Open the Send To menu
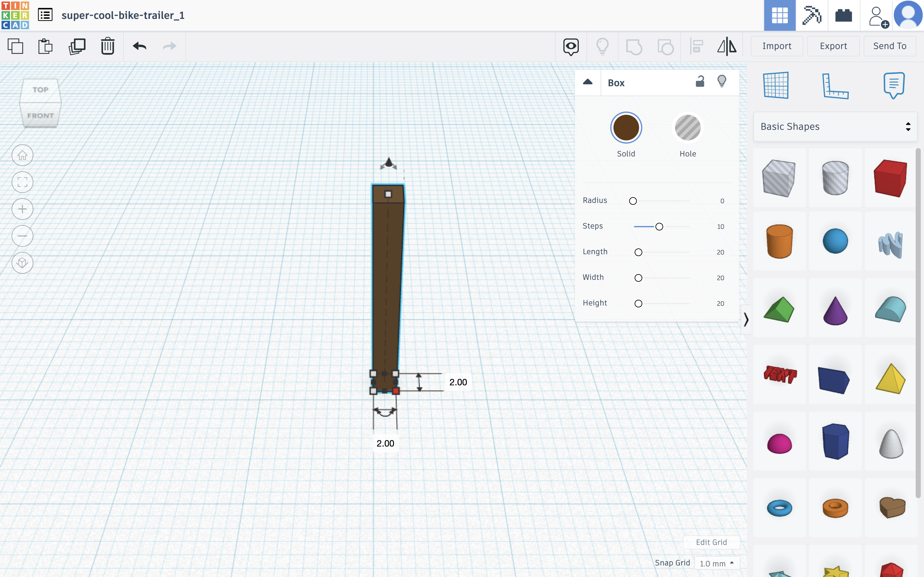This screenshot has width=924, height=577. pyautogui.click(x=889, y=46)
